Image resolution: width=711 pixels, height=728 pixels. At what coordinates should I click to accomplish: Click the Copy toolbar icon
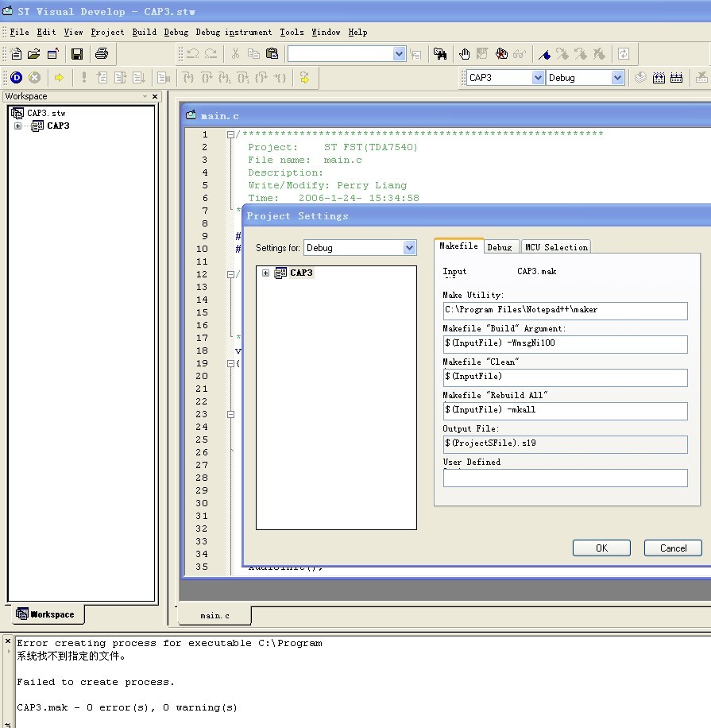[x=253, y=54]
